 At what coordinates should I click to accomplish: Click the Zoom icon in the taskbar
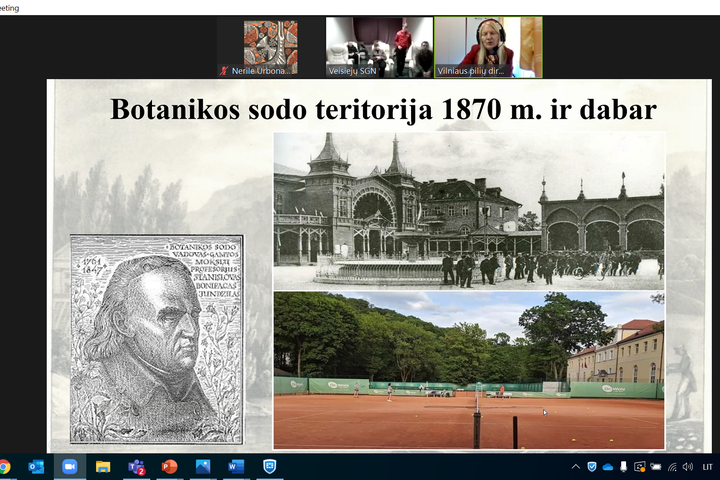(69, 467)
